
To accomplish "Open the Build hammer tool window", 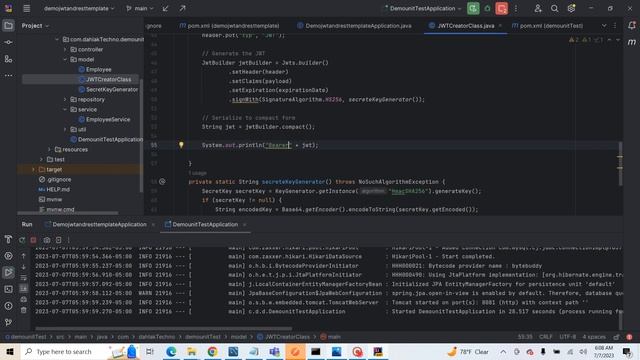I will (8, 239).
